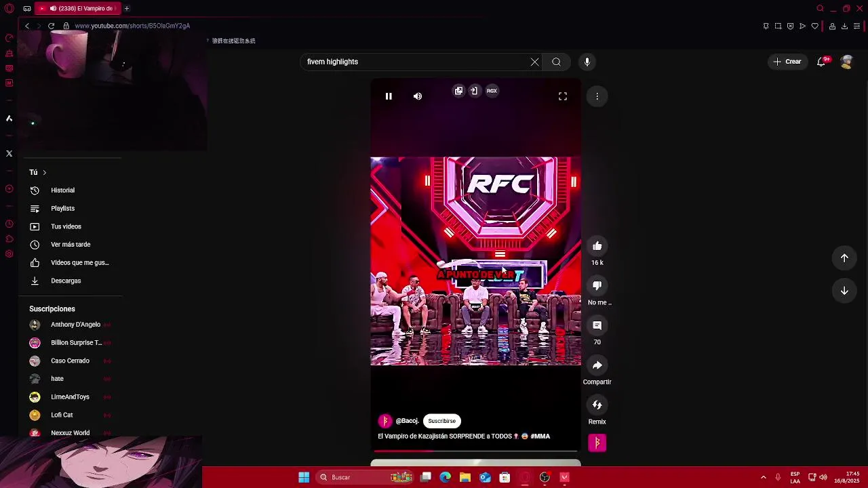Open the comments with 70 count
Viewport: 868px width, 488px height.
pos(597,325)
